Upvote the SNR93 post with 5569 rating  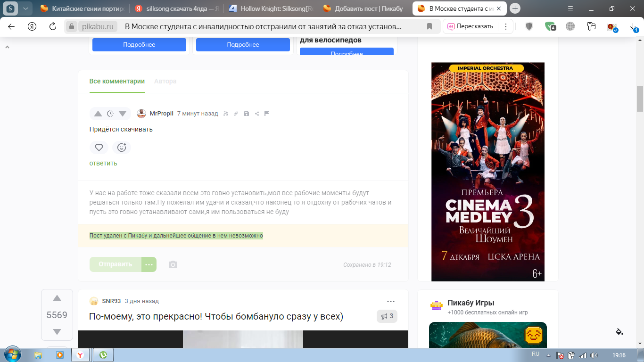57,298
